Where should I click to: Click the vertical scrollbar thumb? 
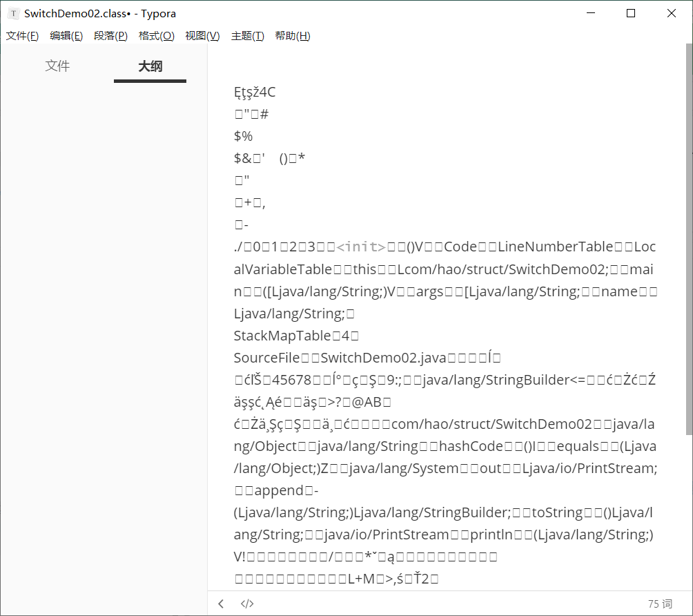pos(689,239)
